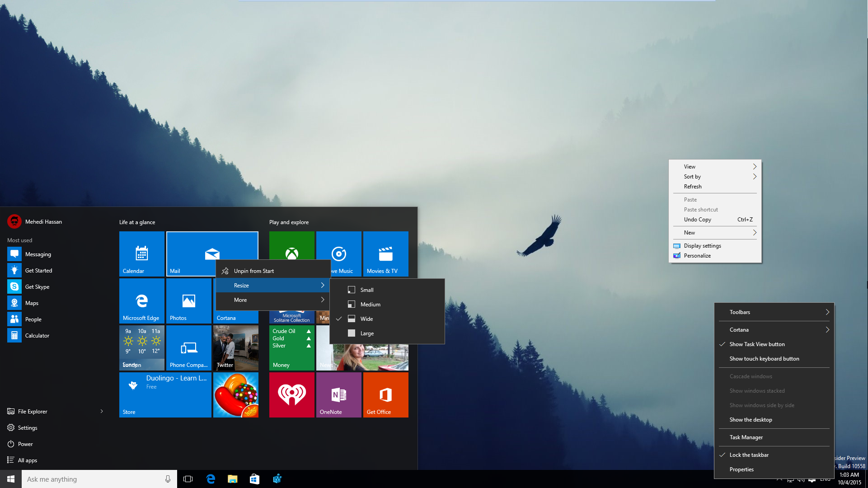This screenshot has width=868, height=488.
Task: Open the Movies & TV tile
Action: point(385,253)
